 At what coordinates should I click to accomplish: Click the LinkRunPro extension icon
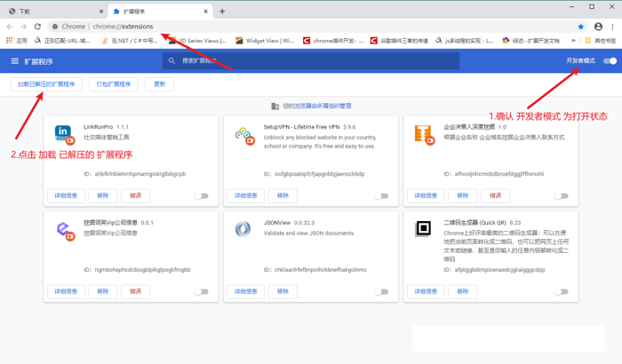point(64,134)
